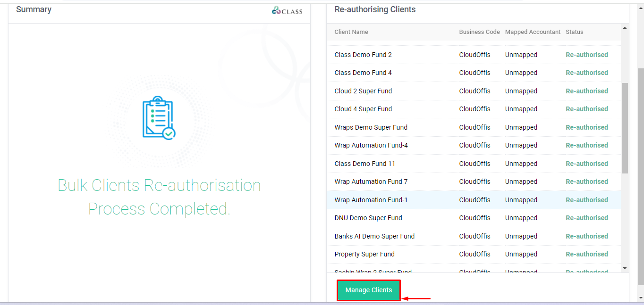The image size is (644, 305).
Task: Click Unmapped accountant for Wrap Automation Fund-1
Action: (521, 200)
